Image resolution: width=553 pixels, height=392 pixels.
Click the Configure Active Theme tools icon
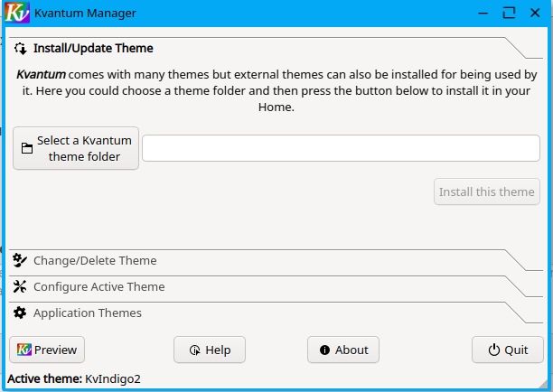20,286
